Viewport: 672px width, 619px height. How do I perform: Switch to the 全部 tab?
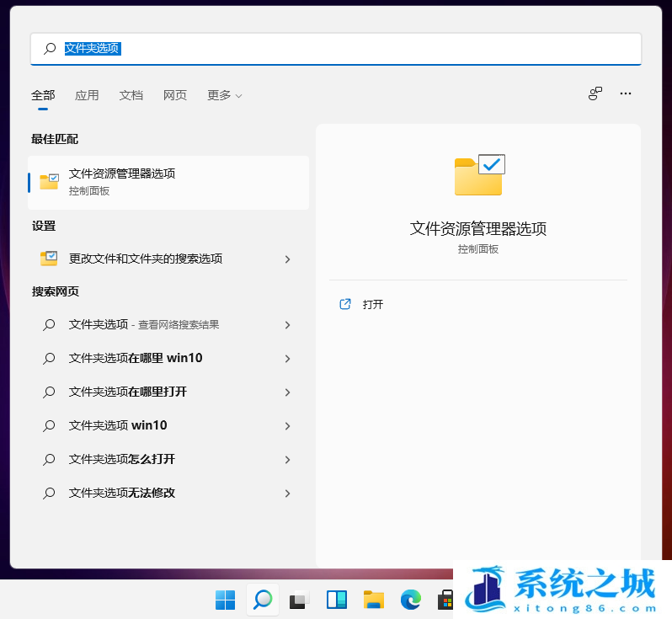(x=43, y=95)
